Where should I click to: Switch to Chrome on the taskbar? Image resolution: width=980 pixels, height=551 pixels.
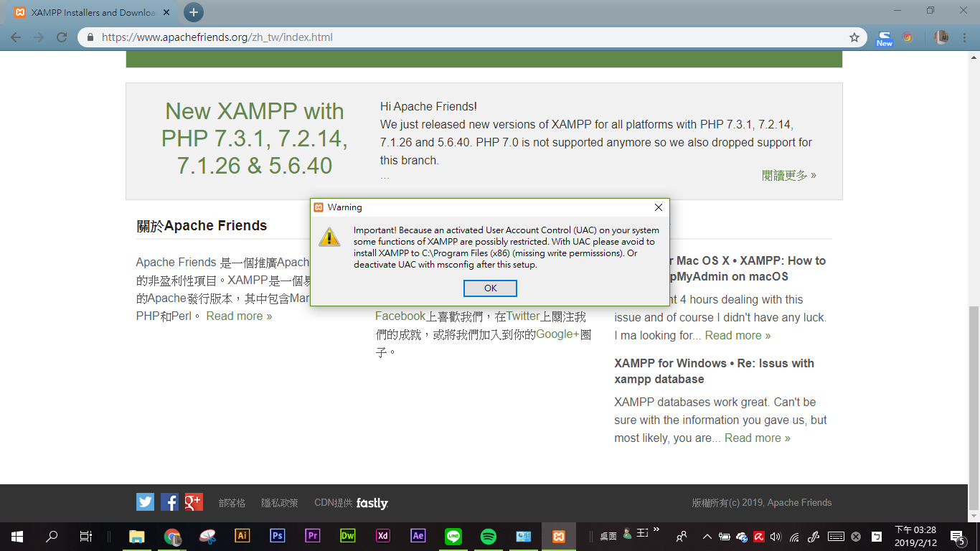click(x=172, y=536)
